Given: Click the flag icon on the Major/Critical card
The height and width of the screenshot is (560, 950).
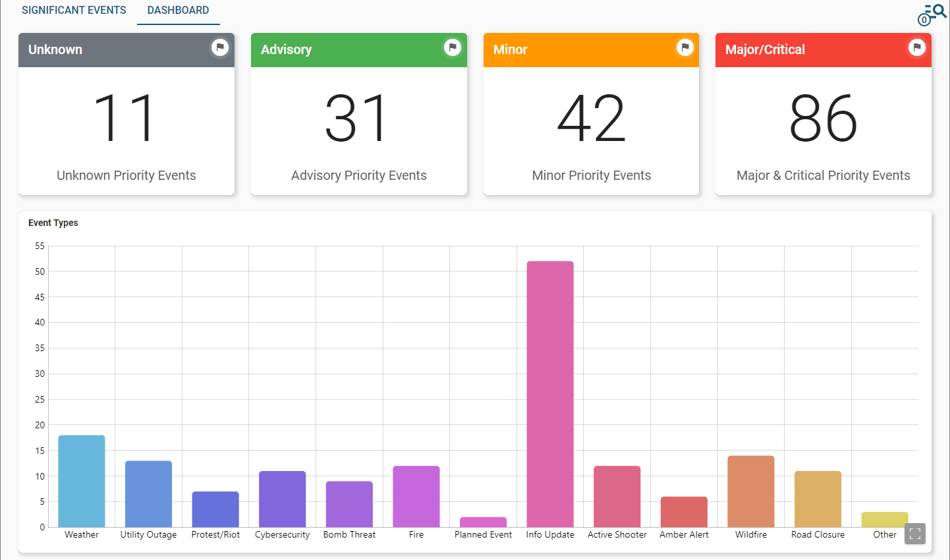Looking at the screenshot, I should [916, 47].
